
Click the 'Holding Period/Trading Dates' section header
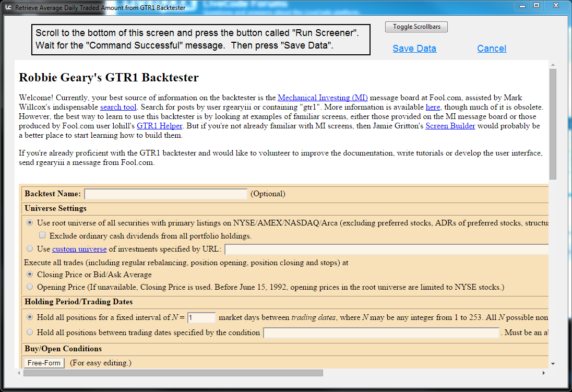[x=78, y=302]
